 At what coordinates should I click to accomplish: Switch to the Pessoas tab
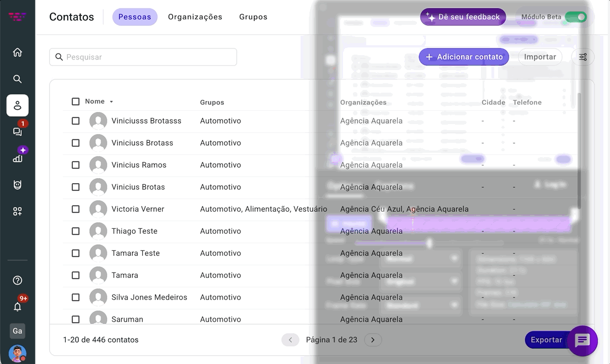click(135, 17)
